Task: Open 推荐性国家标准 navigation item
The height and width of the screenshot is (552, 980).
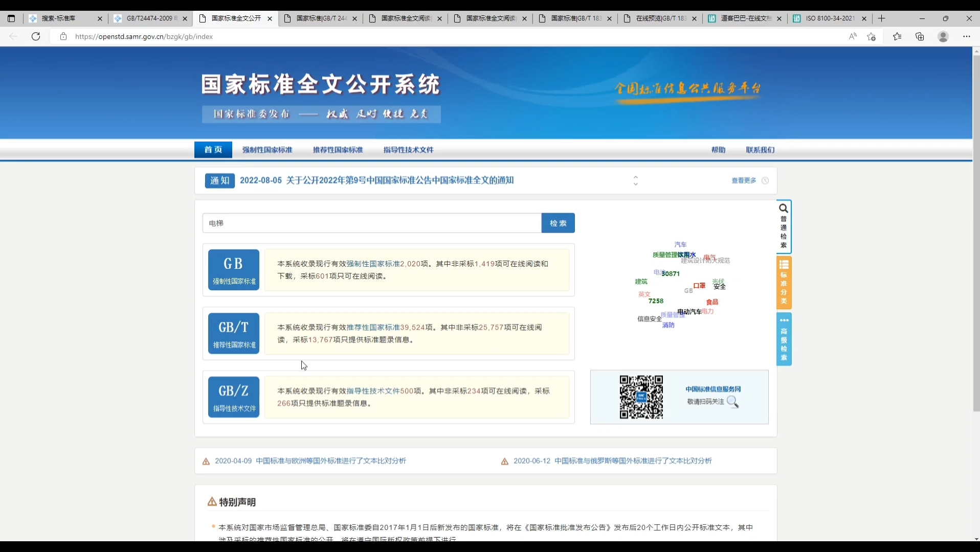Action: tap(338, 150)
